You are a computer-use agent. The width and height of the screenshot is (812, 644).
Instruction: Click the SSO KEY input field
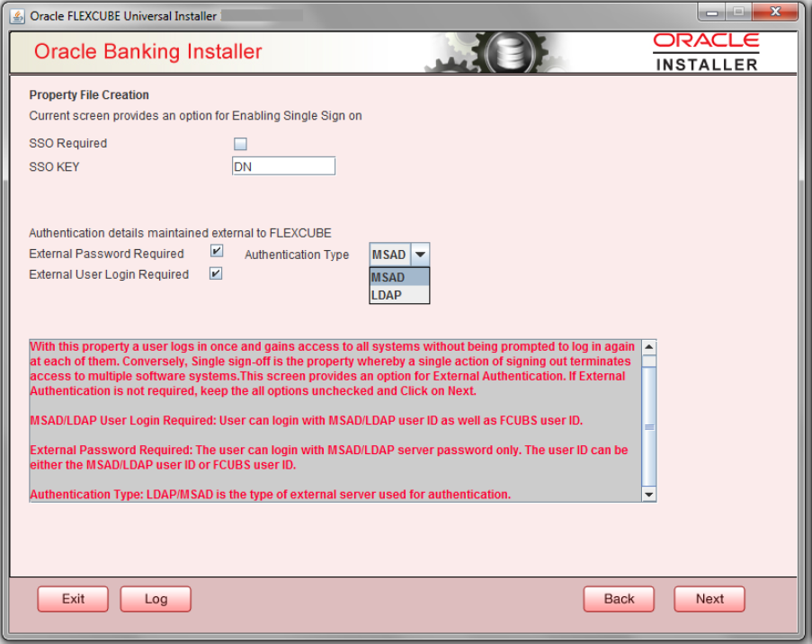283,165
